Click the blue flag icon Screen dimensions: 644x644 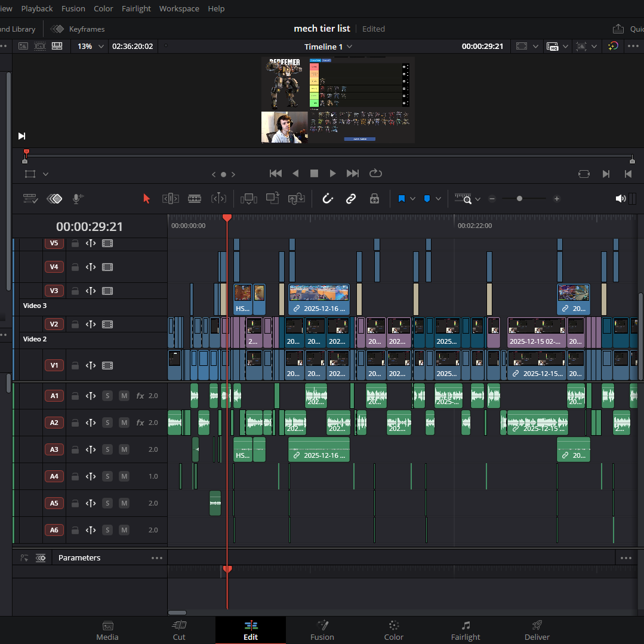point(401,199)
